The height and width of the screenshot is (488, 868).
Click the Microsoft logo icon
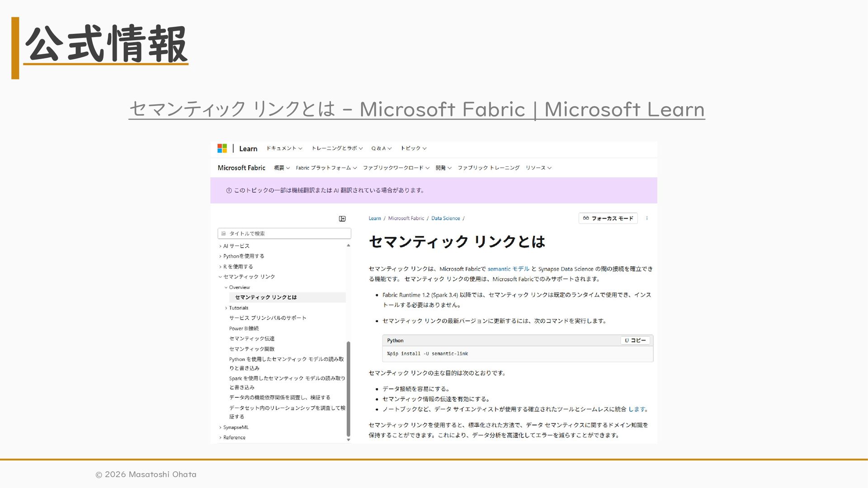pos(222,148)
